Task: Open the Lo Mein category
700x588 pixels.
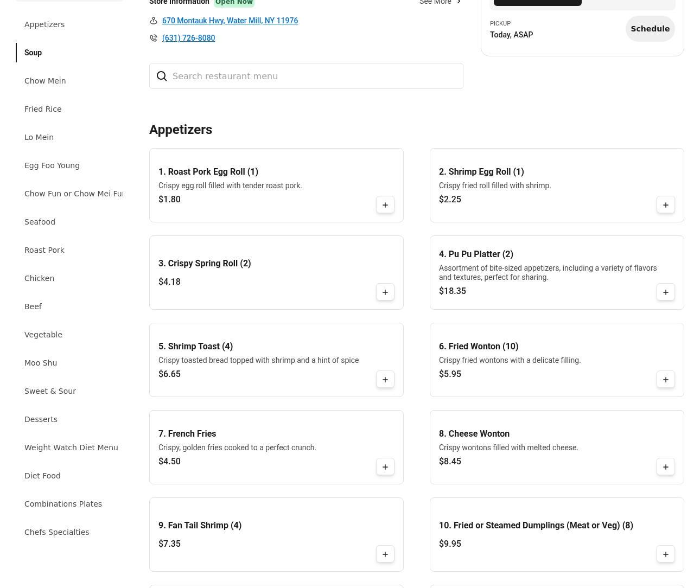Action: click(39, 137)
